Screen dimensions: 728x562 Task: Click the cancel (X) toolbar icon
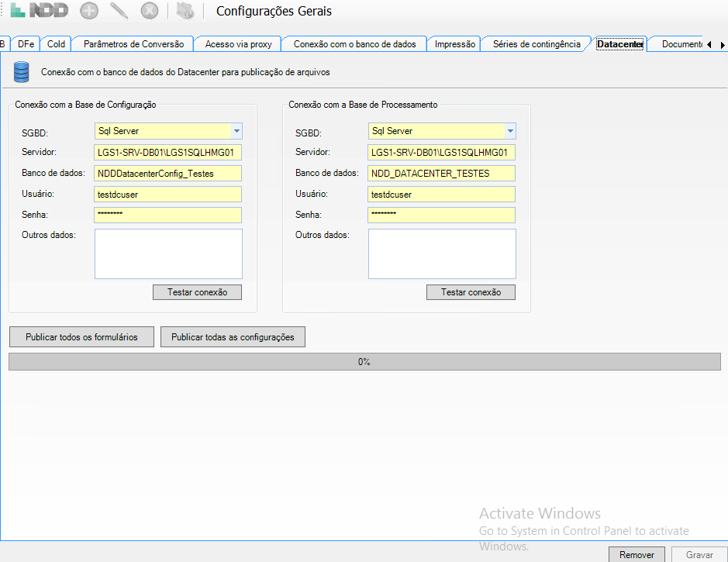coord(150,11)
